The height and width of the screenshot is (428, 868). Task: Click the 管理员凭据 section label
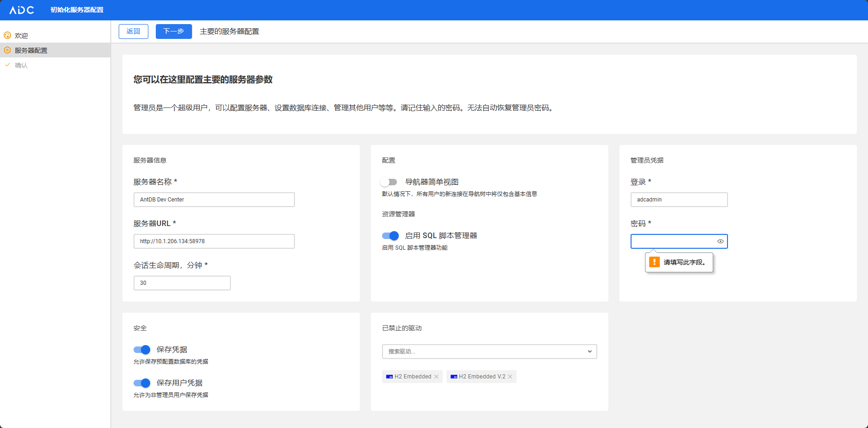tap(647, 160)
